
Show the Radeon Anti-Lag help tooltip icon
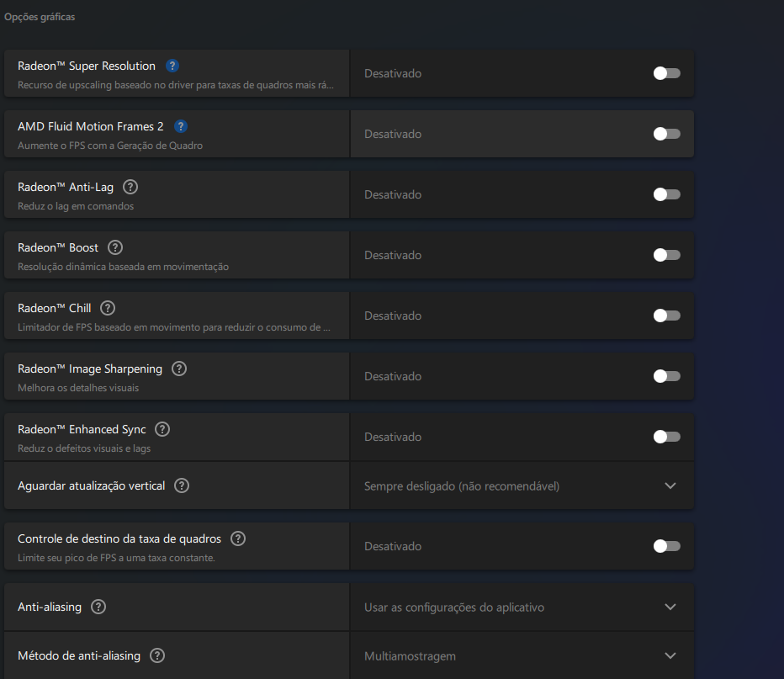[x=130, y=187]
